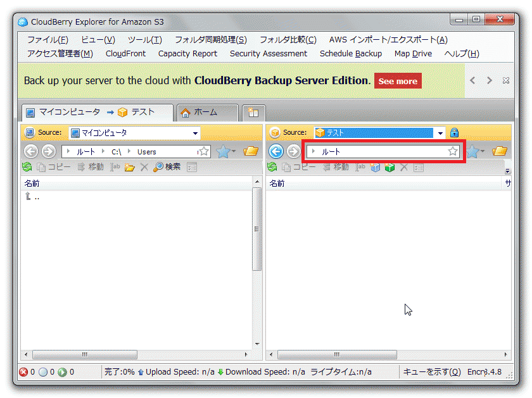Click the ルート path field in the right pane
The height and width of the screenshot is (398, 532).
tap(383, 151)
